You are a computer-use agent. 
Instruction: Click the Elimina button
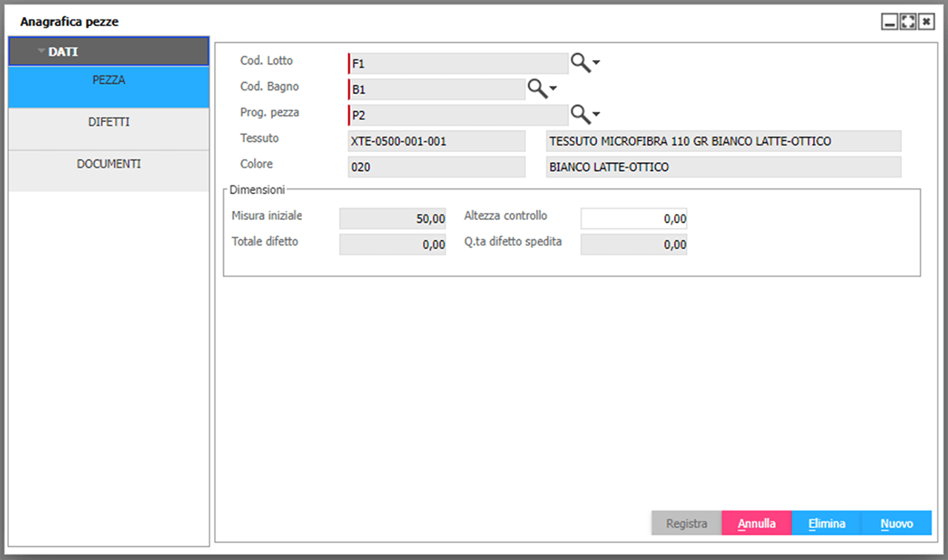(x=827, y=523)
